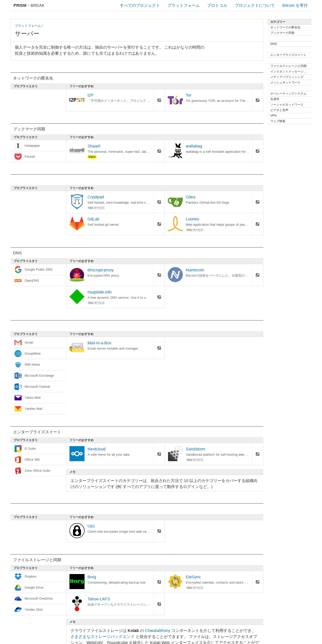Select Yandex.Disk entry
Viewport: 322px width, 644px height.
pos(38,610)
